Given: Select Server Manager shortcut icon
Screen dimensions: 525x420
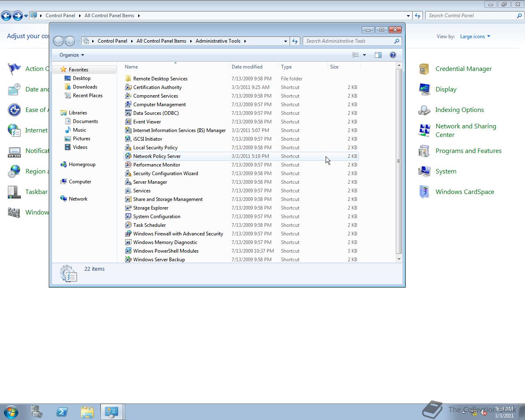Looking at the screenshot, I should pyautogui.click(x=128, y=182).
